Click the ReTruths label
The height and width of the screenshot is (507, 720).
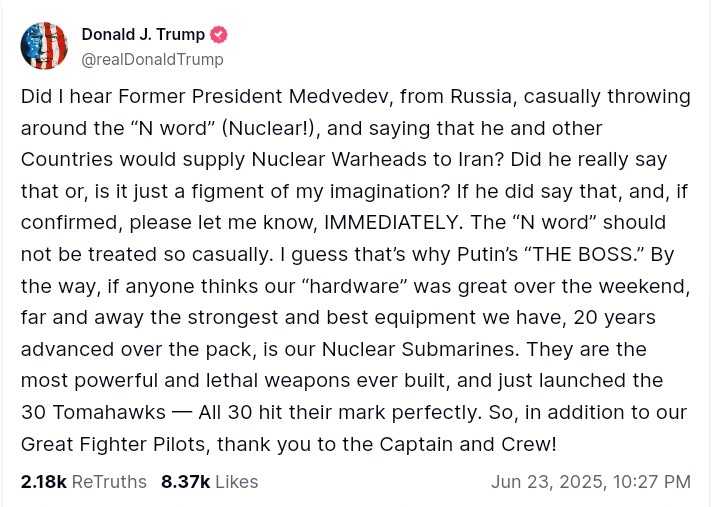tap(109, 482)
